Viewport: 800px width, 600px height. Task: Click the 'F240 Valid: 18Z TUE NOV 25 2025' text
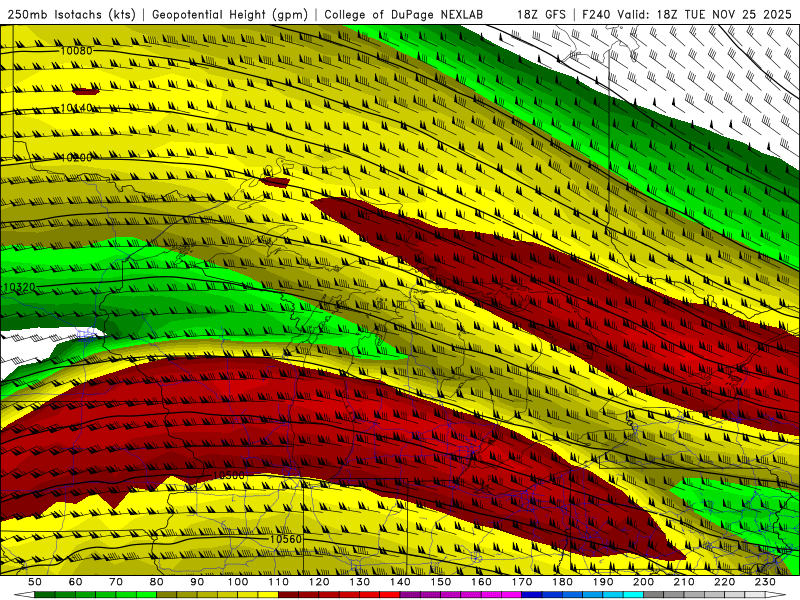pos(686,14)
